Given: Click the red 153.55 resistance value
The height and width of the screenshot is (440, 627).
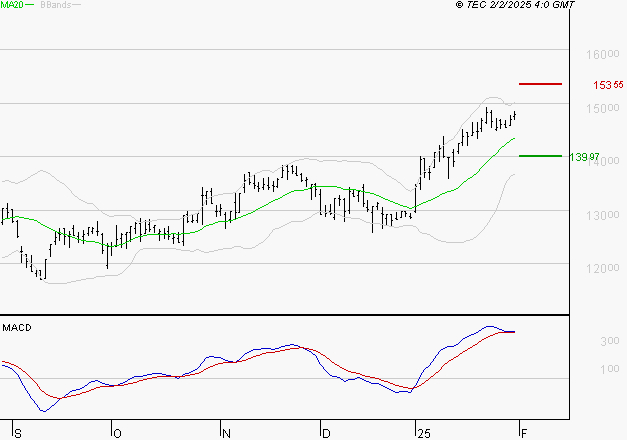Looking at the screenshot, I should (x=608, y=85).
